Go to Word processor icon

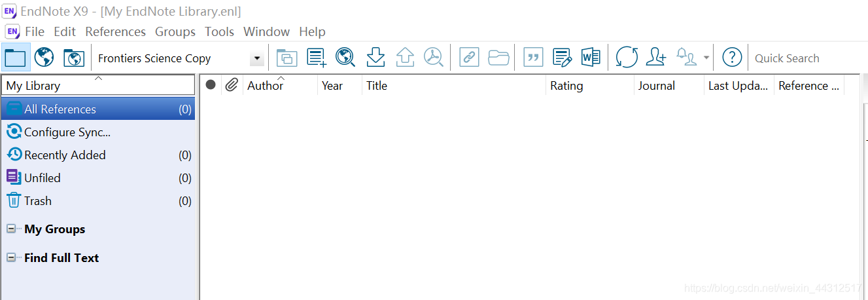pos(591,58)
